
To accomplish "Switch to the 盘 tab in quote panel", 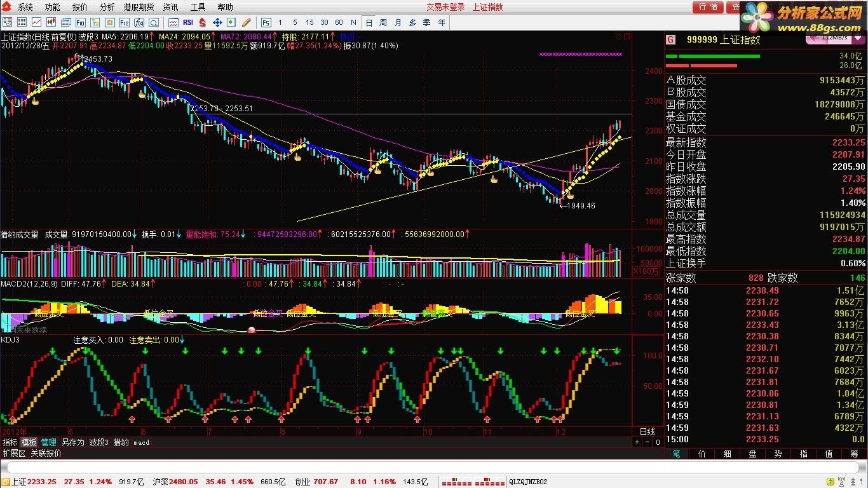I will (x=752, y=454).
